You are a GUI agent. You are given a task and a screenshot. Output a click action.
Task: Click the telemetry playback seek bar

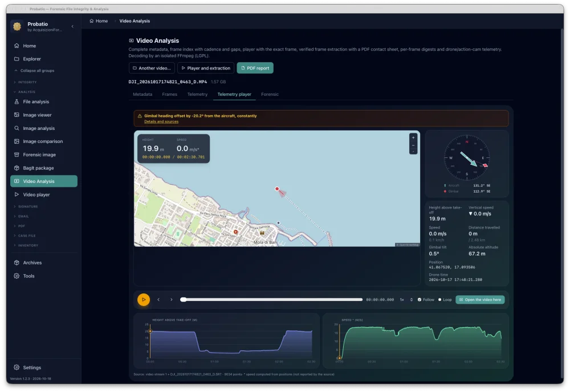(271, 300)
